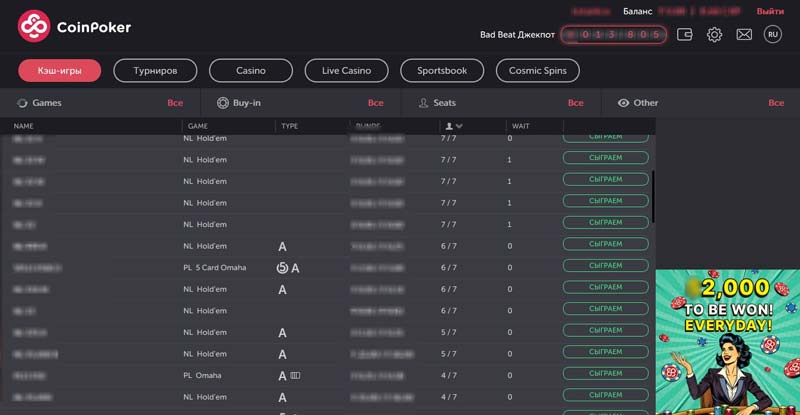Click the Buy-in filter chip icon
The width and height of the screenshot is (800, 415).
coord(222,103)
